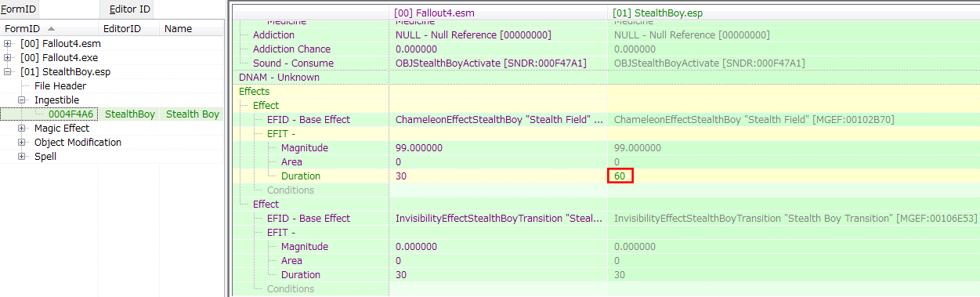Screen dimensions: 980x297
Task: Click Fallout4.esm OBJStealthBoyActivate sound value
Action: click(x=491, y=63)
